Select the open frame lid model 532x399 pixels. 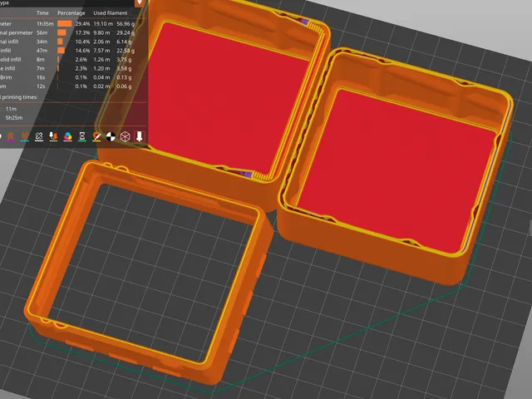pos(149,272)
